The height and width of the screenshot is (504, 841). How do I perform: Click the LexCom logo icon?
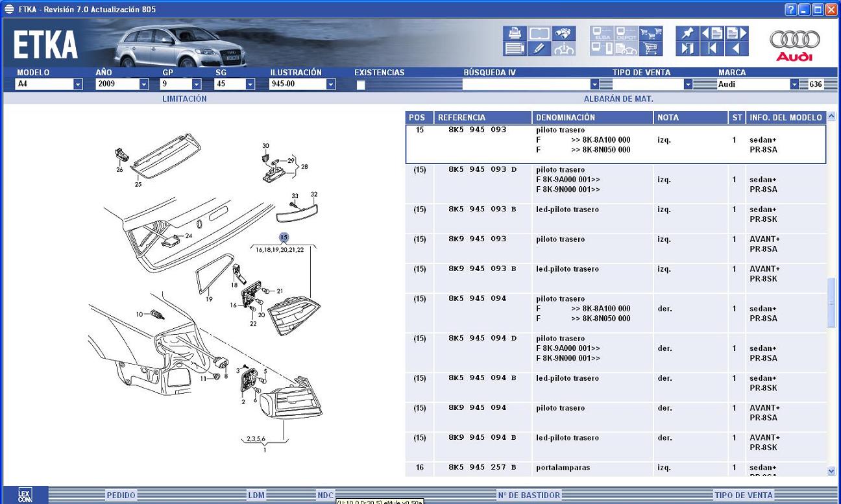click(x=25, y=495)
